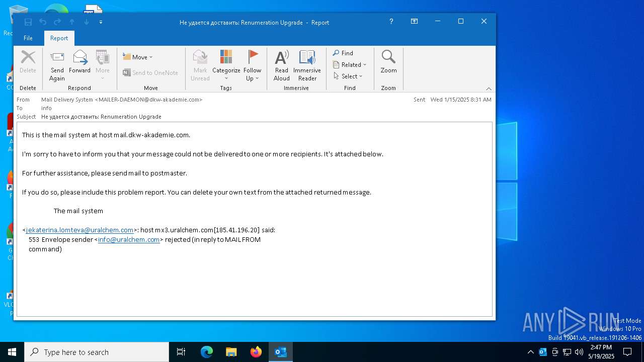
Task: Click the network tray icon
Action: point(567,352)
